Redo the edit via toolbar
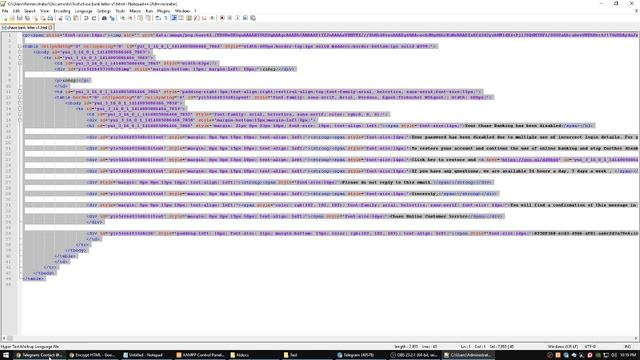 tap(94, 18)
